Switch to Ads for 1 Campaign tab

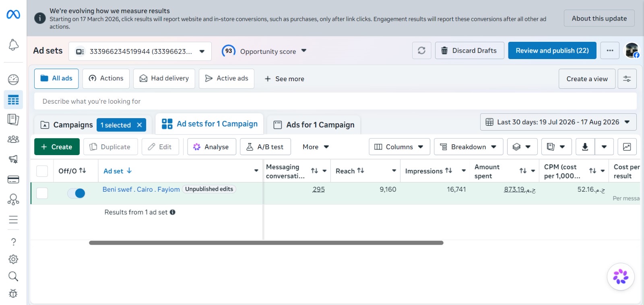pyautogui.click(x=314, y=125)
